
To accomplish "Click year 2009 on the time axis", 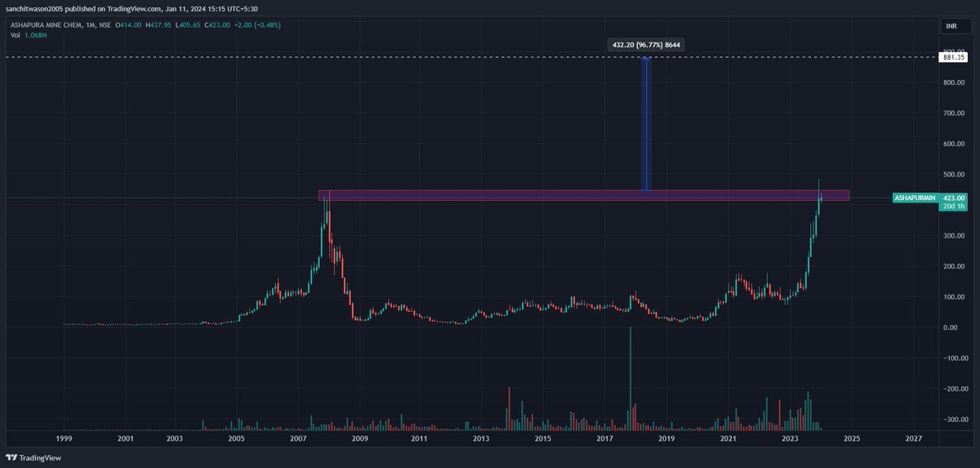I will 359,439.
